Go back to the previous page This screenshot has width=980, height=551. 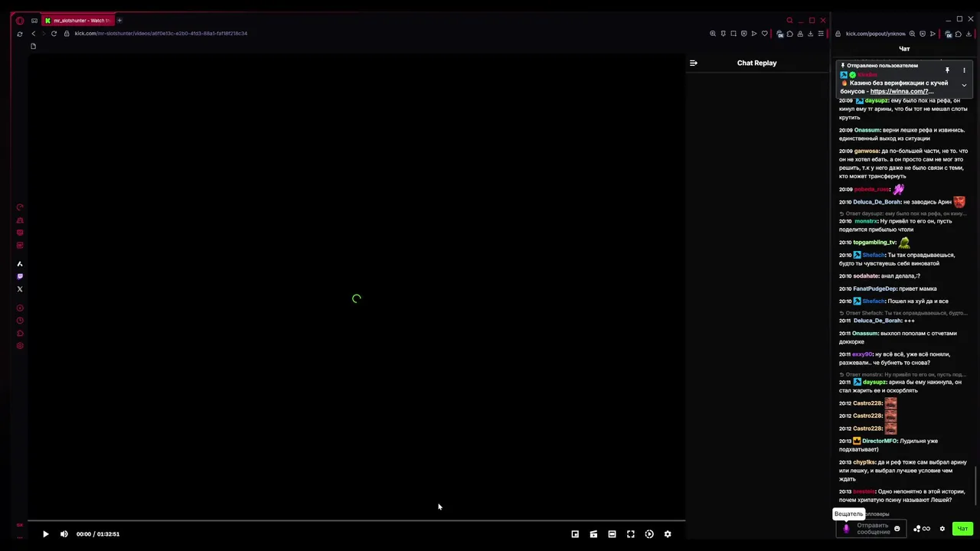tap(33, 34)
